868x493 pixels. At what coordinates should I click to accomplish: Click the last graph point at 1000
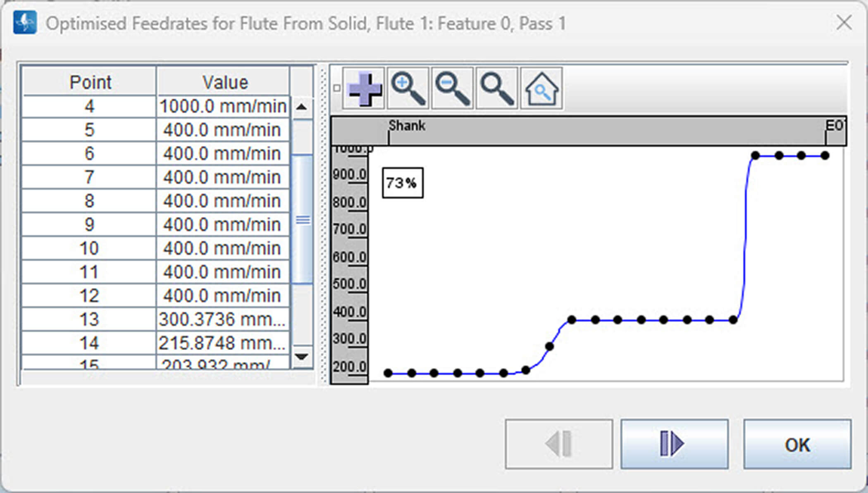[x=825, y=156]
